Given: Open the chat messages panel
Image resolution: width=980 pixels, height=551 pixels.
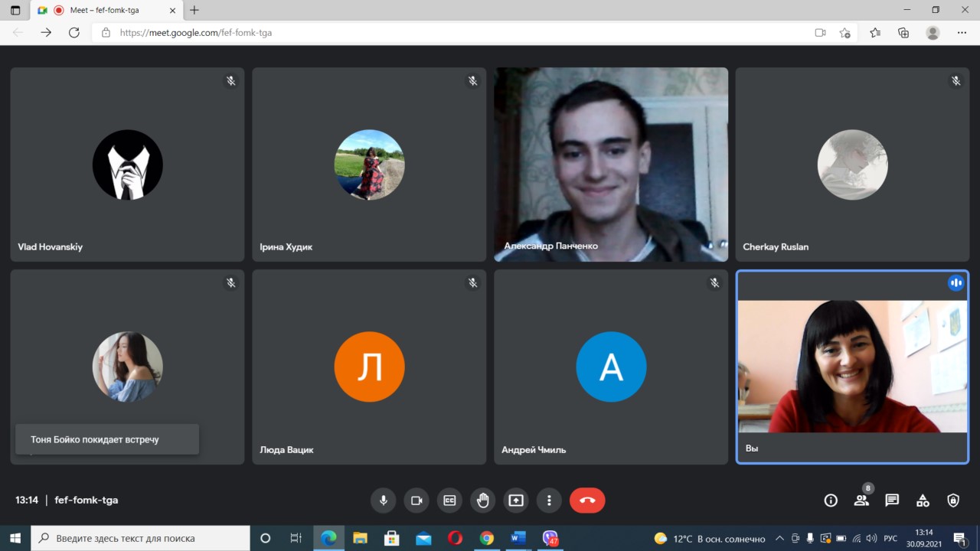Looking at the screenshot, I should 892,500.
